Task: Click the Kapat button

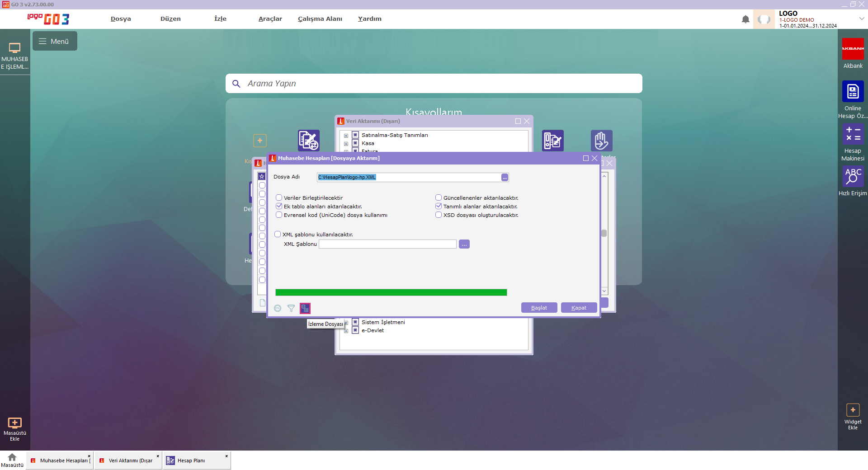Action: click(x=579, y=308)
